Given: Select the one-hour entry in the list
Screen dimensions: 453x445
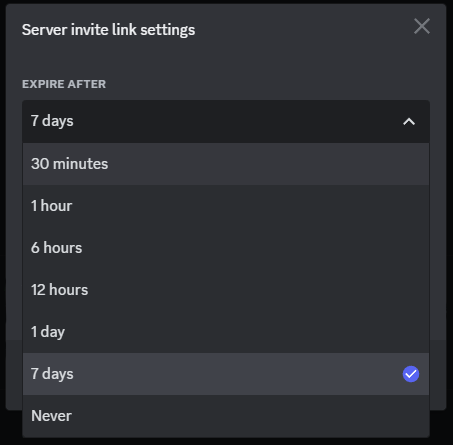Looking at the screenshot, I should pos(226,206).
